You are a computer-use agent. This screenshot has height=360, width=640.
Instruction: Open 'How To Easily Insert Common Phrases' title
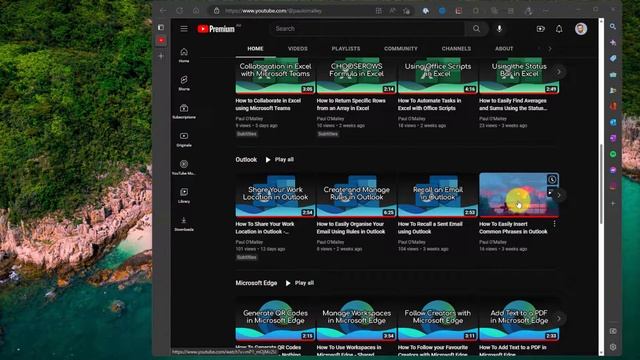513,228
